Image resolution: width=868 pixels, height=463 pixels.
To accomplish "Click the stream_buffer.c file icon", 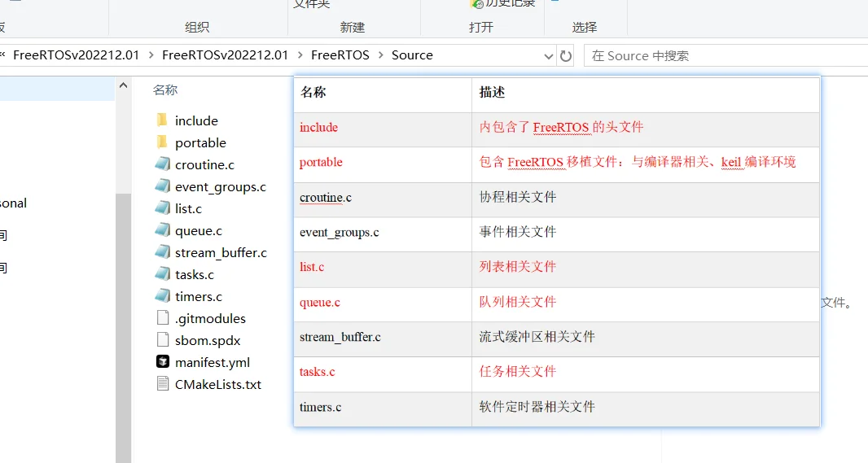I will (162, 251).
